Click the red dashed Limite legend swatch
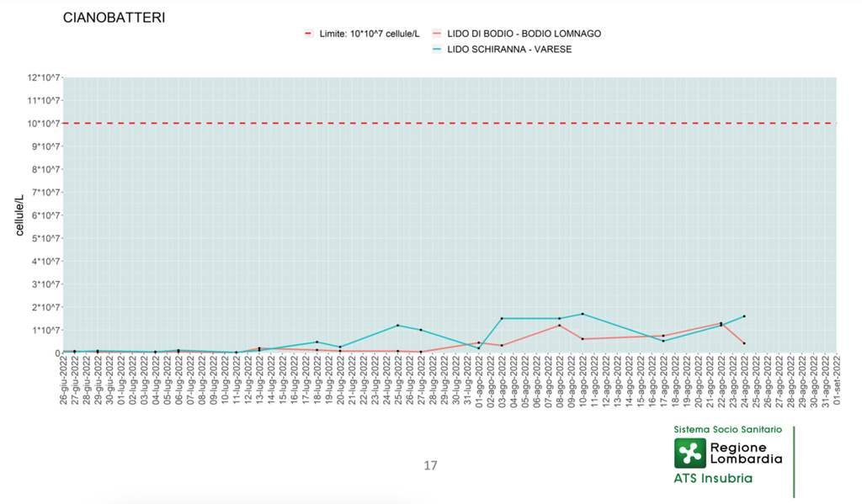Screen dimensions: 862x504 308,34
